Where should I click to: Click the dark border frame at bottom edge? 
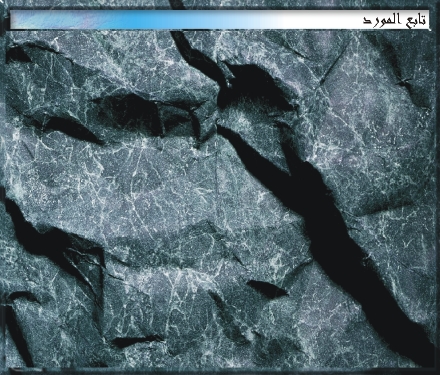click(220, 371)
